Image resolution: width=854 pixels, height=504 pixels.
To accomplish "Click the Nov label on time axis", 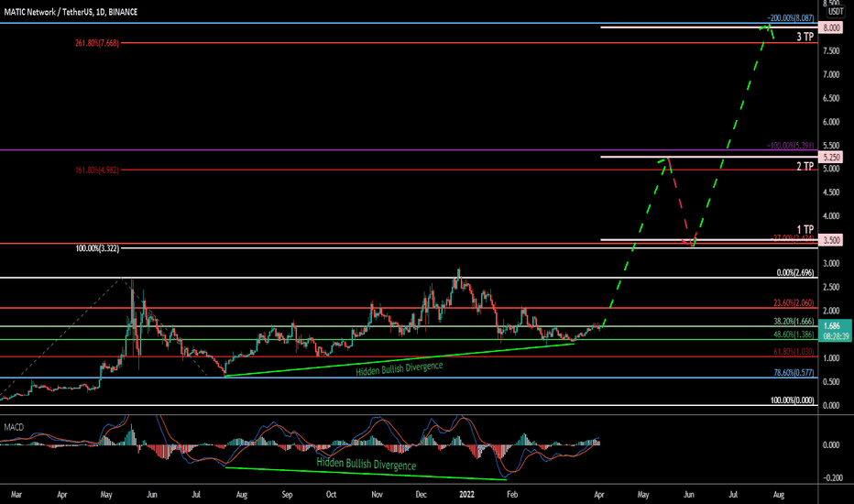I will click(x=377, y=495).
